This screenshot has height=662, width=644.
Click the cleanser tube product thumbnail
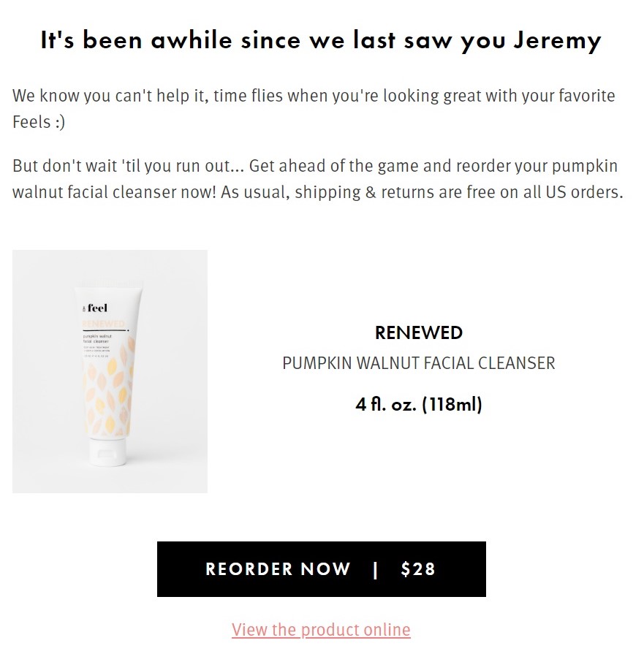(110, 371)
